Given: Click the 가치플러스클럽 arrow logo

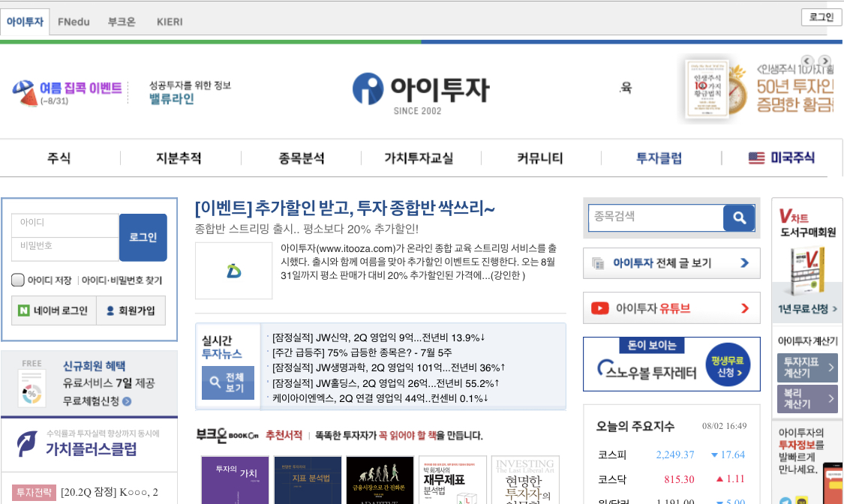Looking at the screenshot, I should (x=26, y=444).
